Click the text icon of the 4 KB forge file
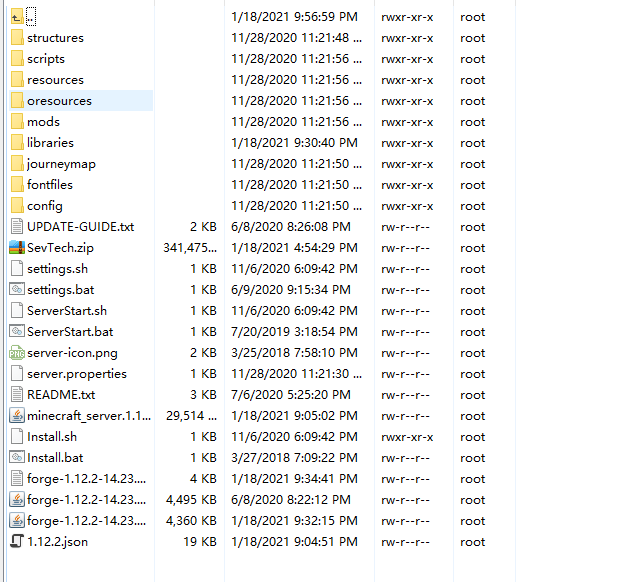Viewport: 635px width, 582px height. tap(17, 479)
